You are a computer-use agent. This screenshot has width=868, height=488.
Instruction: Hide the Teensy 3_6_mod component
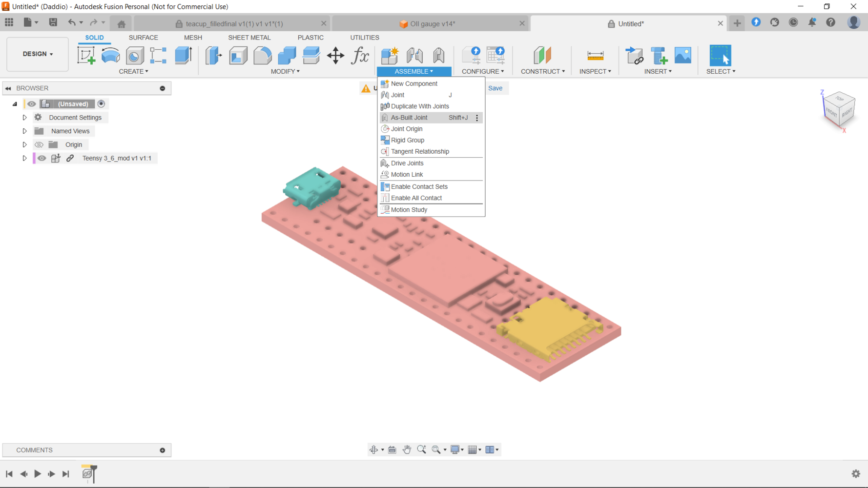pyautogui.click(x=42, y=158)
